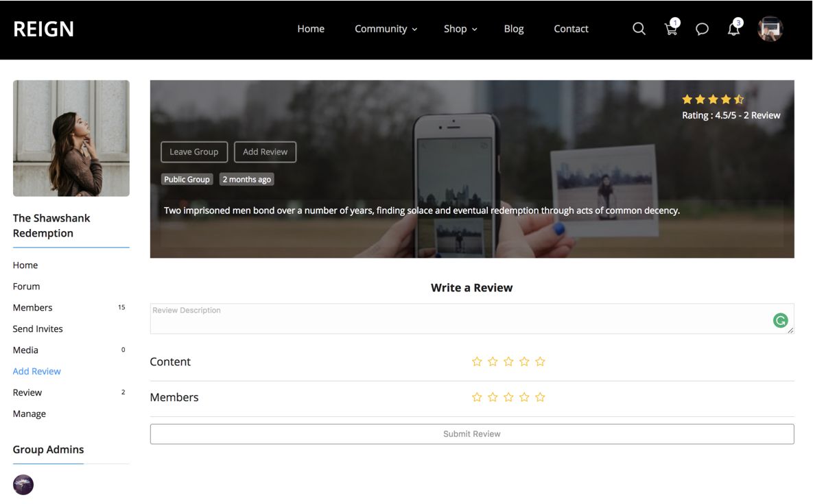Open the Blog page
Image resolution: width=813 pixels, height=504 pixels.
(x=514, y=29)
